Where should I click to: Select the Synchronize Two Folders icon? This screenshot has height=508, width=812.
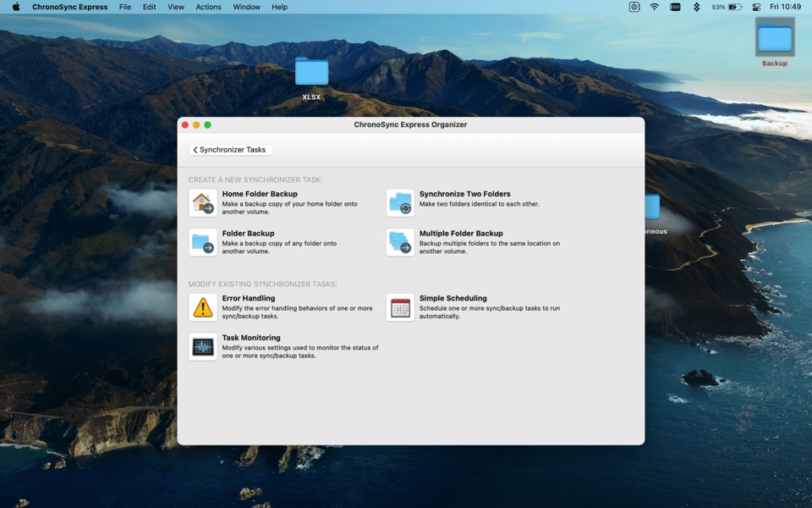point(400,202)
